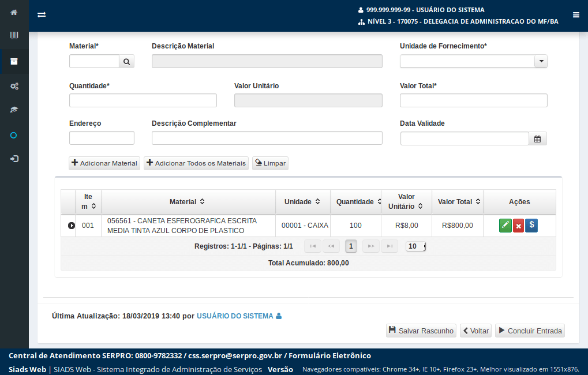Focus the Data Validade date field
Screen dimensions: 588x375
point(465,138)
